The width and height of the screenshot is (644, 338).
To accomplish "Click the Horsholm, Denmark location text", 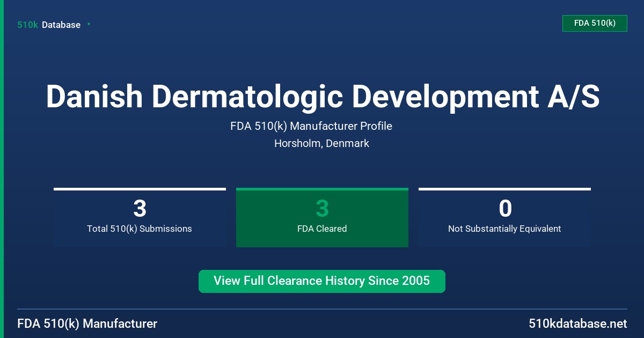I will [x=321, y=143].
